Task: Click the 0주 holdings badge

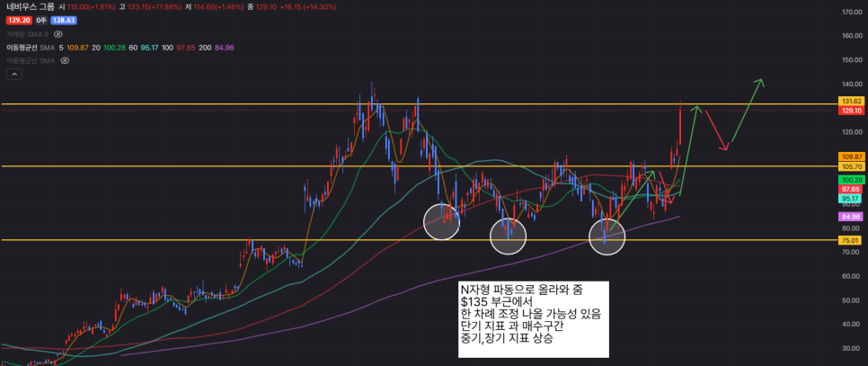Action: pyautogui.click(x=40, y=21)
